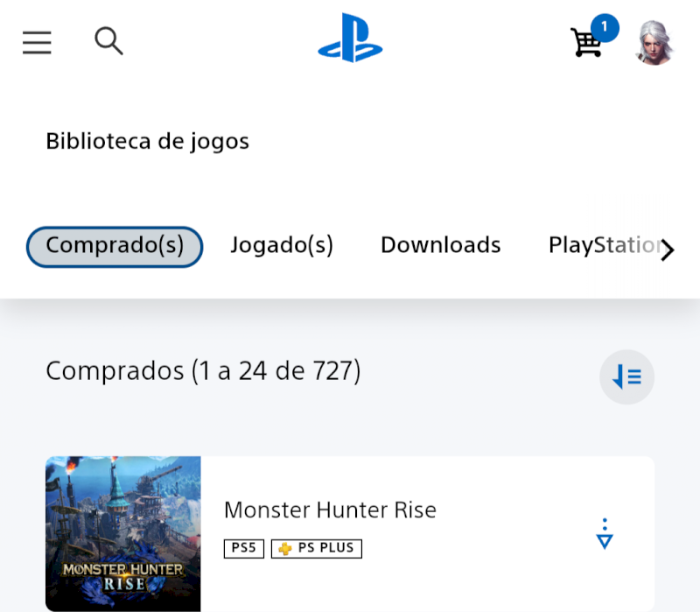
Task: Click the Monster Hunter Rise download arrow
Action: tap(605, 533)
